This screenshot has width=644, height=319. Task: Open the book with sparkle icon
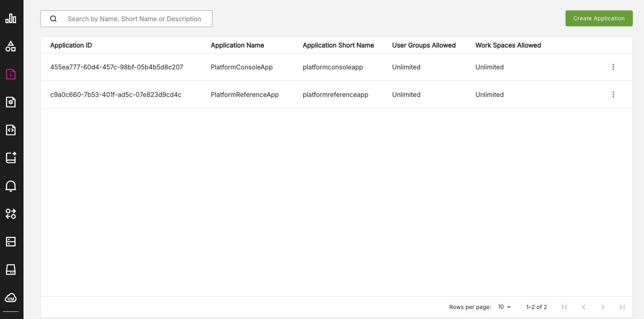pos(11,158)
